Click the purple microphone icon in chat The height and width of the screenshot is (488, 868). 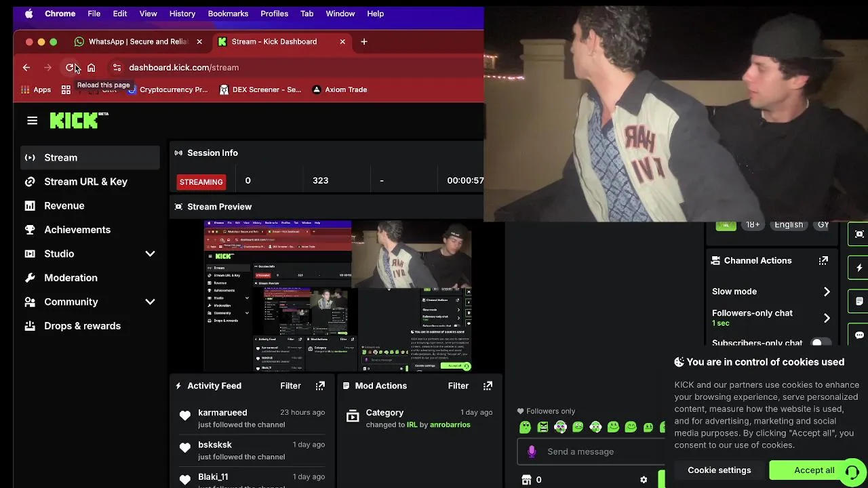tap(532, 451)
